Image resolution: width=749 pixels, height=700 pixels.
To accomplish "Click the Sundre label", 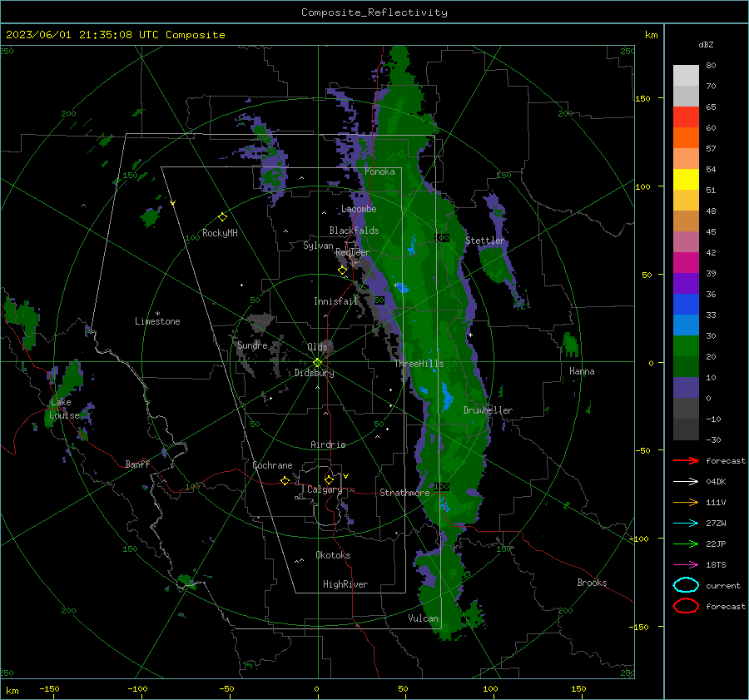I will 252,345.
